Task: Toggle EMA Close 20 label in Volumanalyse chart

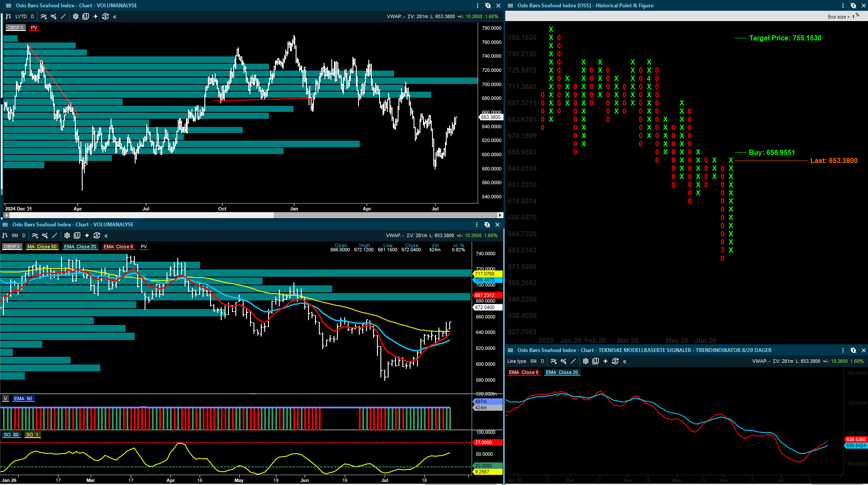Action: point(80,247)
